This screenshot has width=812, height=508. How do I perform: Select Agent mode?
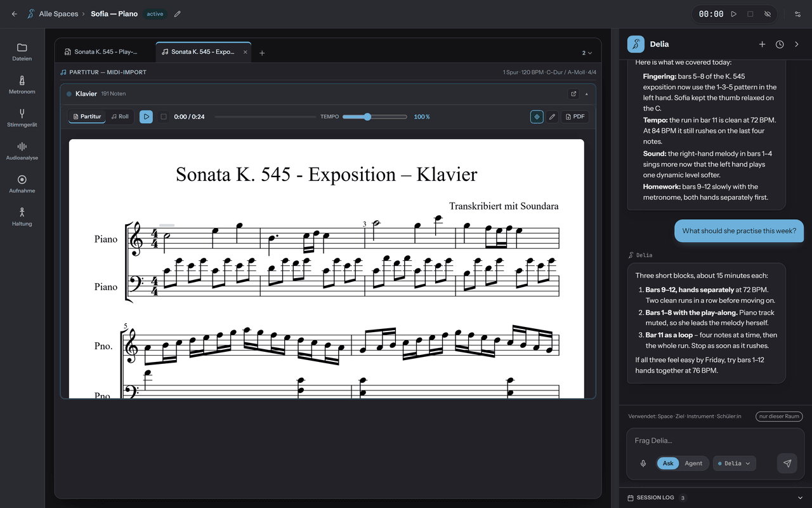click(693, 464)
